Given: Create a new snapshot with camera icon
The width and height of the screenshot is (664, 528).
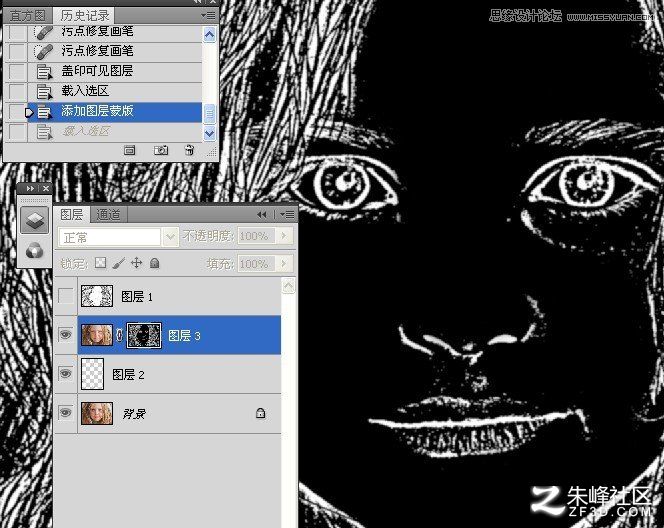Looking at the screenshot, I should coord(160,150).
